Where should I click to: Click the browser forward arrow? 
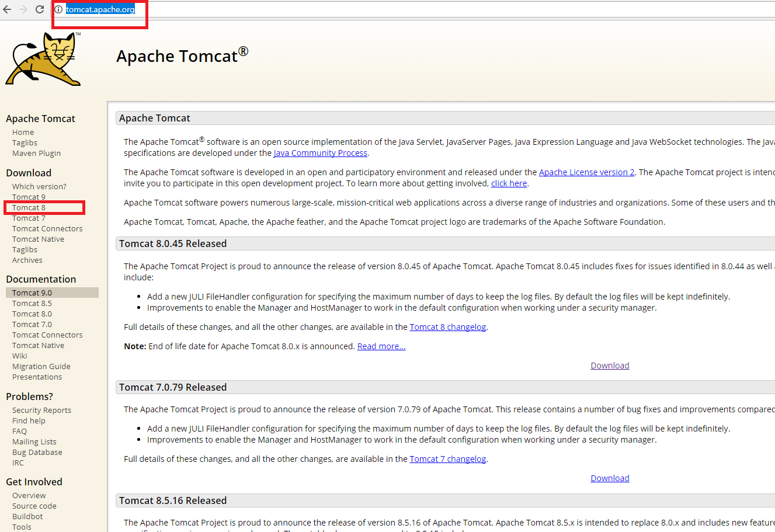[23, 9]
